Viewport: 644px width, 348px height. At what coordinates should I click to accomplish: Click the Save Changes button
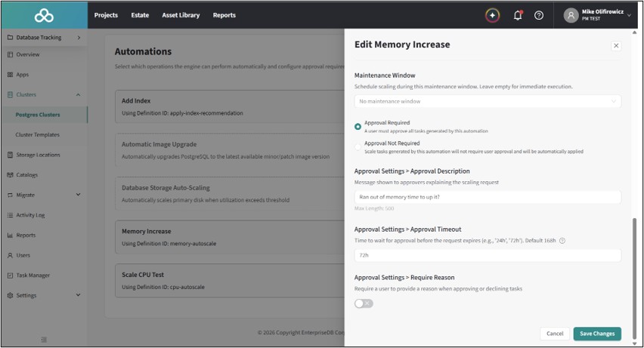[597, 334]
